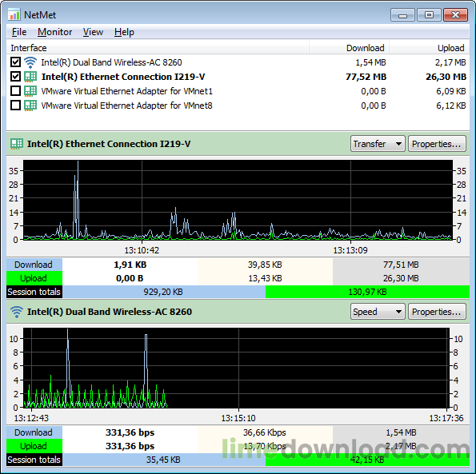Screen dimensions: 476x474
Task: Click the Wi-Fi icon in the Wireless-AC graph header
Action: point(17,312)
